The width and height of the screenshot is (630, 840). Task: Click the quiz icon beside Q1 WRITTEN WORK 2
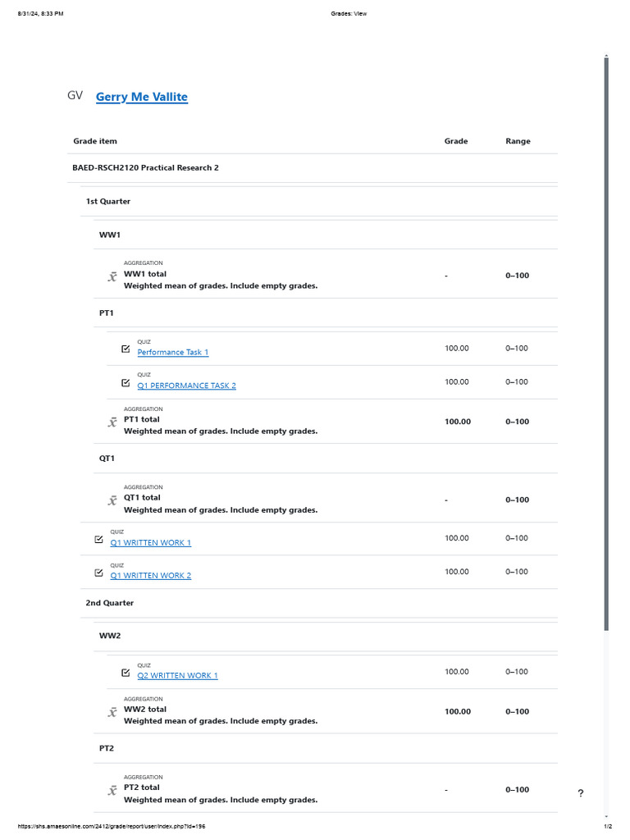click(98, 573)
